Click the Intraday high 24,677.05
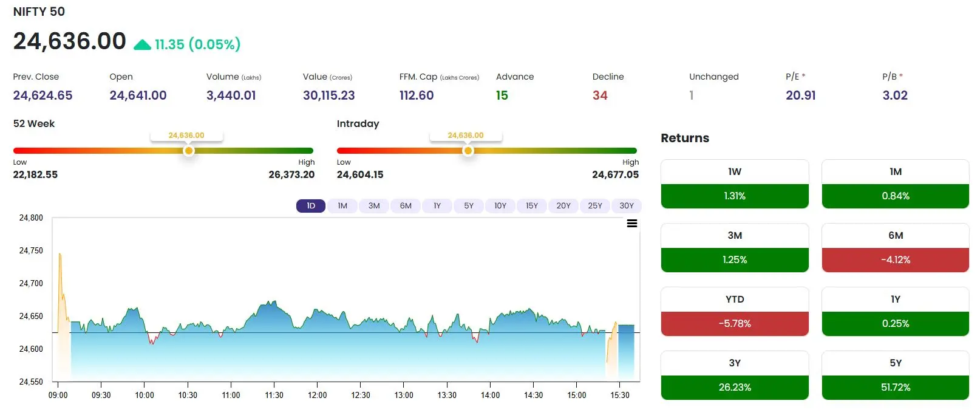 pyautogui.click(x=615, y=174)
